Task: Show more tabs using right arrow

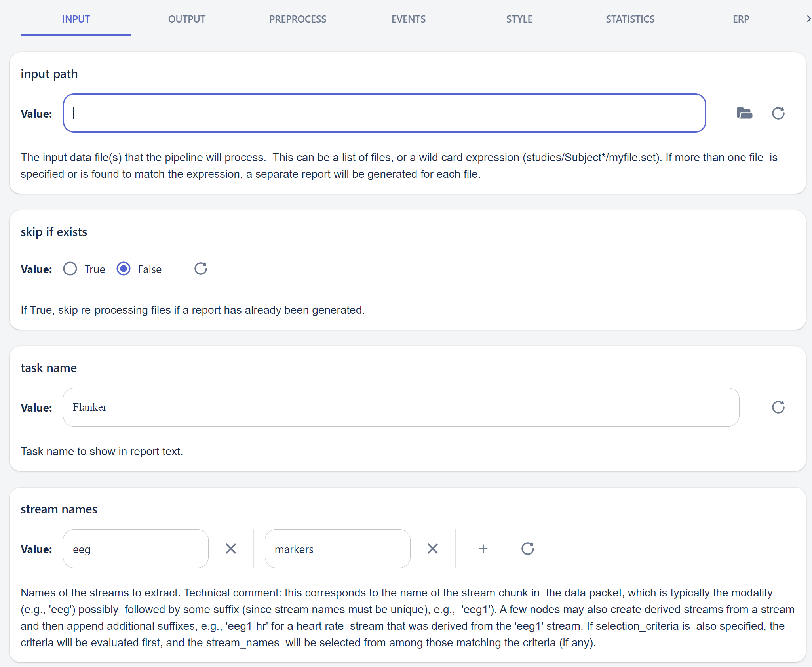Action: [808, 19]
